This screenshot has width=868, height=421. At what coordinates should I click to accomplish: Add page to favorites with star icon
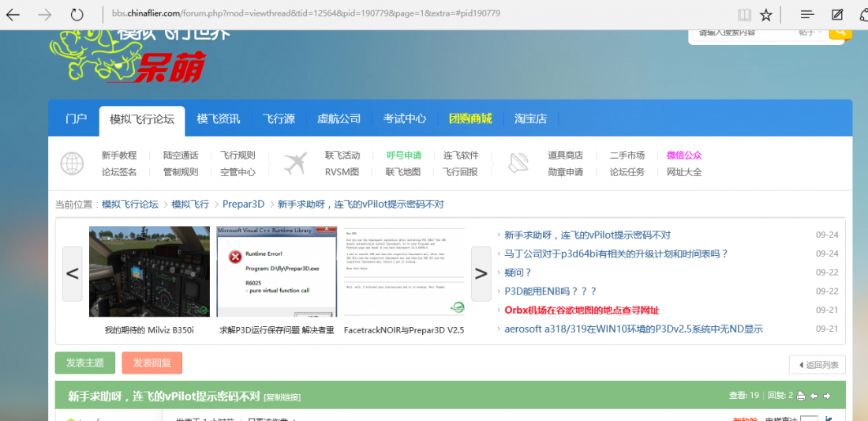click(x=766, y=15)
